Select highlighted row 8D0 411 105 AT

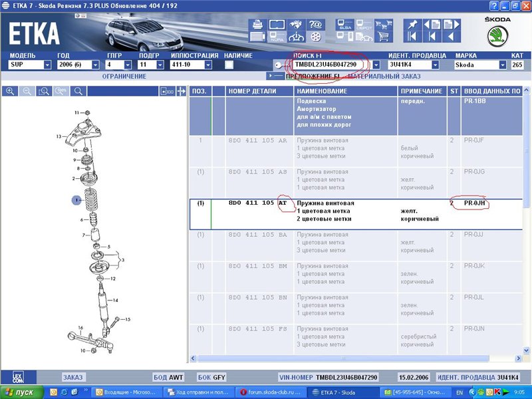click(356, 214)
